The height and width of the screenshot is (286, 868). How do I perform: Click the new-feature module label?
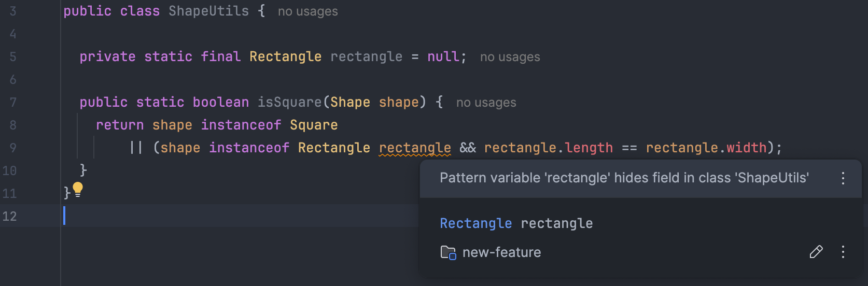501,252
